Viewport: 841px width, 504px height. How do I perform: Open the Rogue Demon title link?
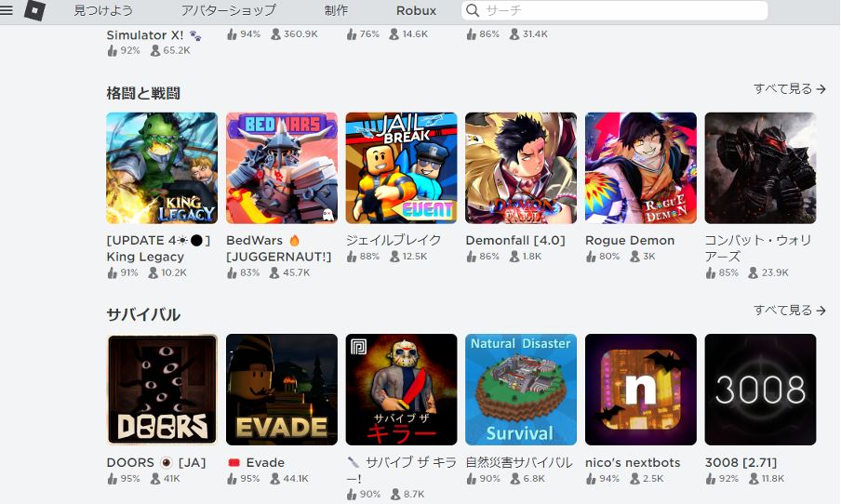pyautogui.click(x=630, y=240)
